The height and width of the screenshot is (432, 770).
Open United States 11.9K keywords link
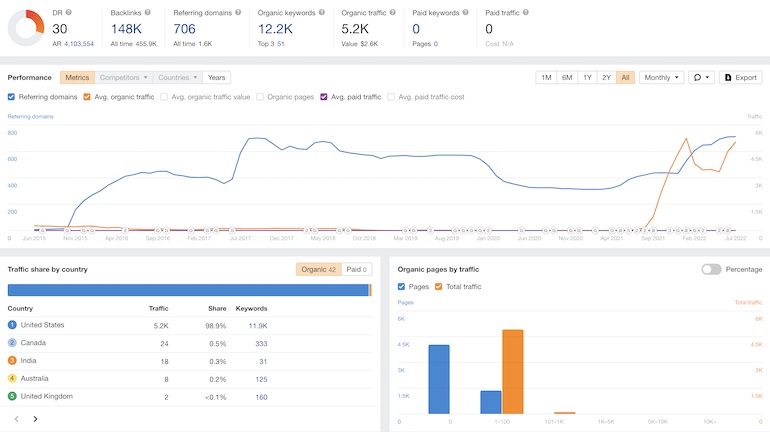pyautogui.click(x=258, y=325)
